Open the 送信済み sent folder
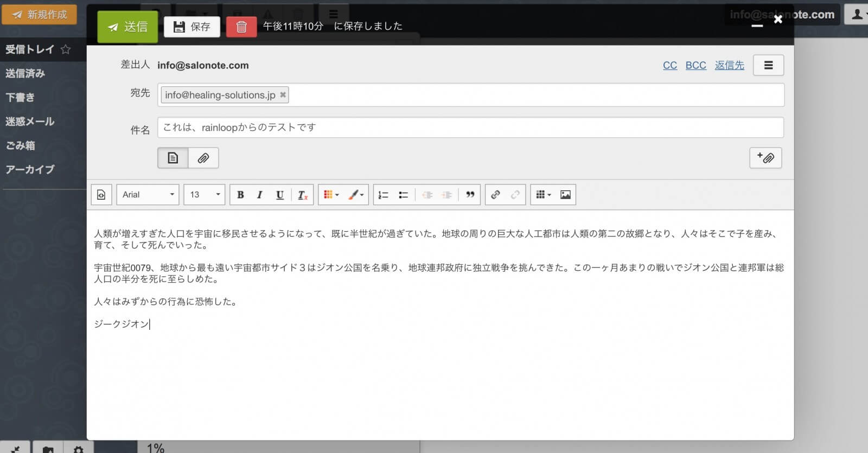Screen dimensions: 868x453 [25, 73]
